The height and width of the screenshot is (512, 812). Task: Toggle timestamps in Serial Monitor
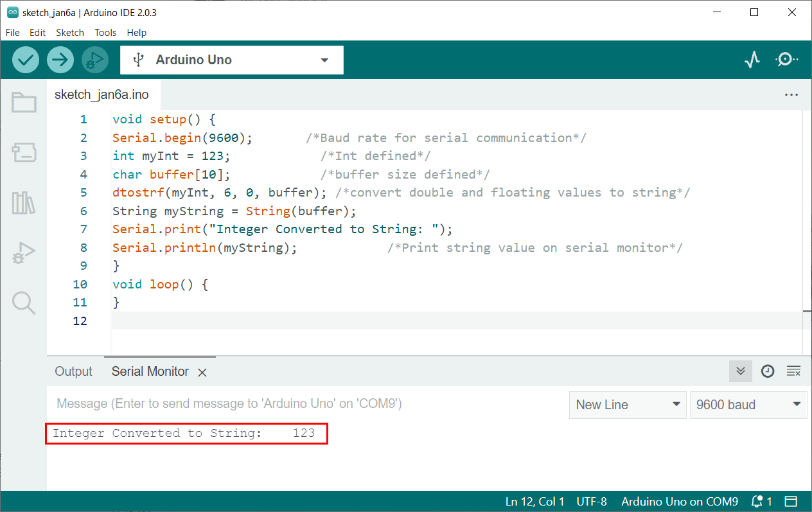(768, 371)
